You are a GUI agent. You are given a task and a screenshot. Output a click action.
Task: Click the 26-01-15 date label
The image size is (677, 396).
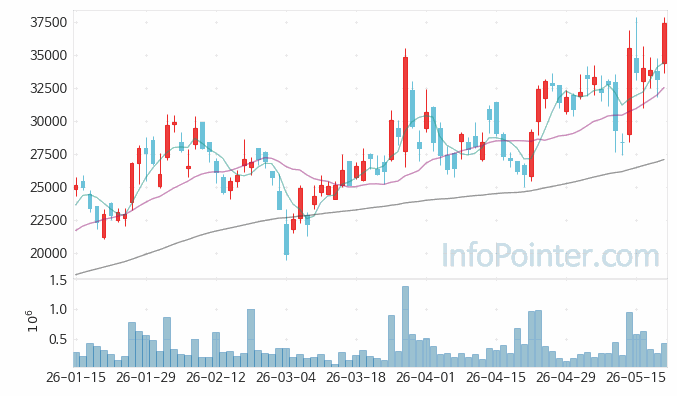76,377
